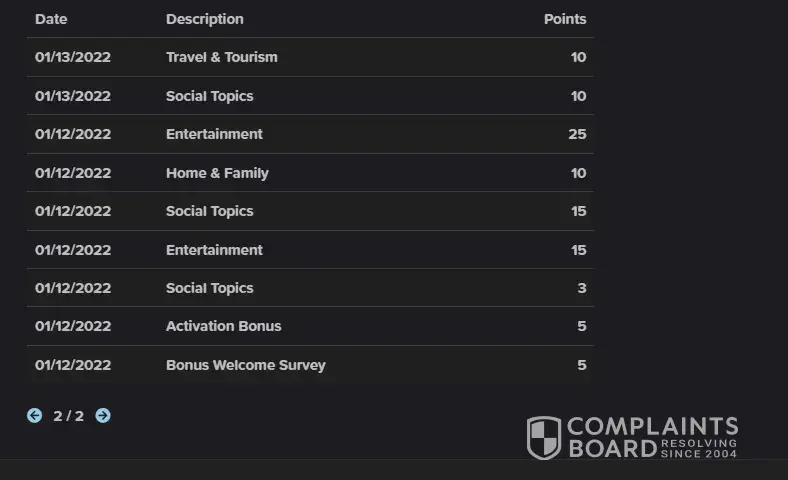Viewport: 788px width, 480px height.
Task: Click the 15-point Social Topics entry
Action: (209, 211)
